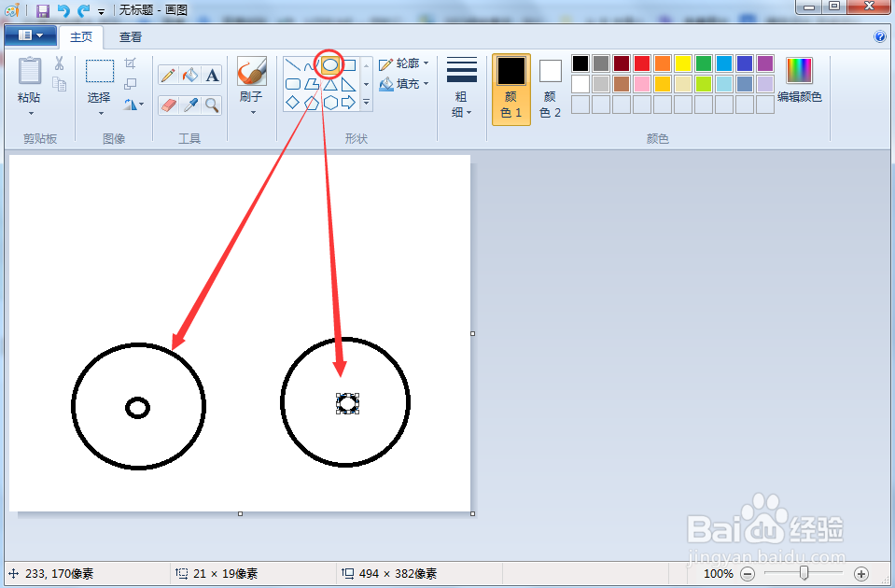Viewport: 895px width, 588px height.
Task: Switch to the View (查看) tab
Action: pyautogui.click(x=130, y=36)
